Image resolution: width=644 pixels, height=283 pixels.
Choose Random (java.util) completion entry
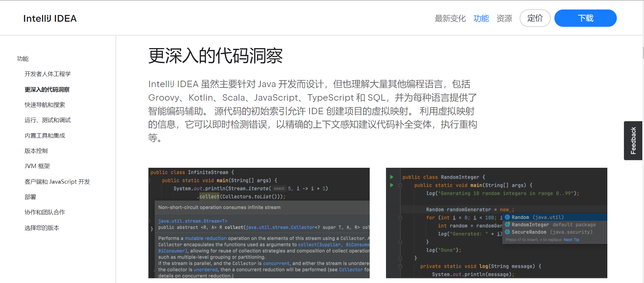pyautogui.click(x=555, y=217)
